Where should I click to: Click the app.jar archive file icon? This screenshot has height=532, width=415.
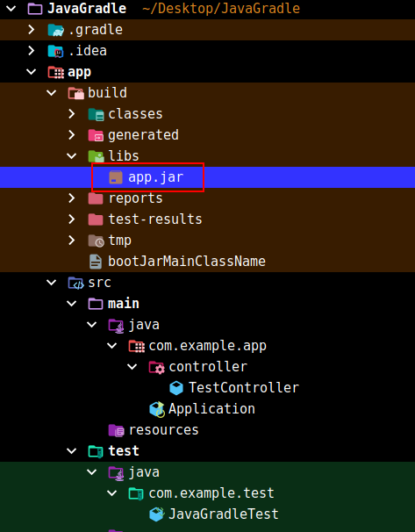[x=116, y=177]
